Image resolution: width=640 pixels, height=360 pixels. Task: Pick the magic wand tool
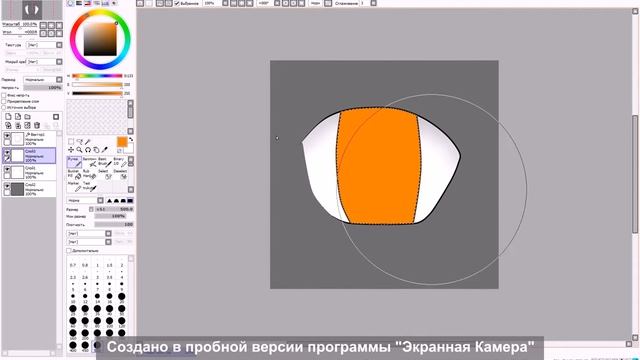[x=88, y=142]
